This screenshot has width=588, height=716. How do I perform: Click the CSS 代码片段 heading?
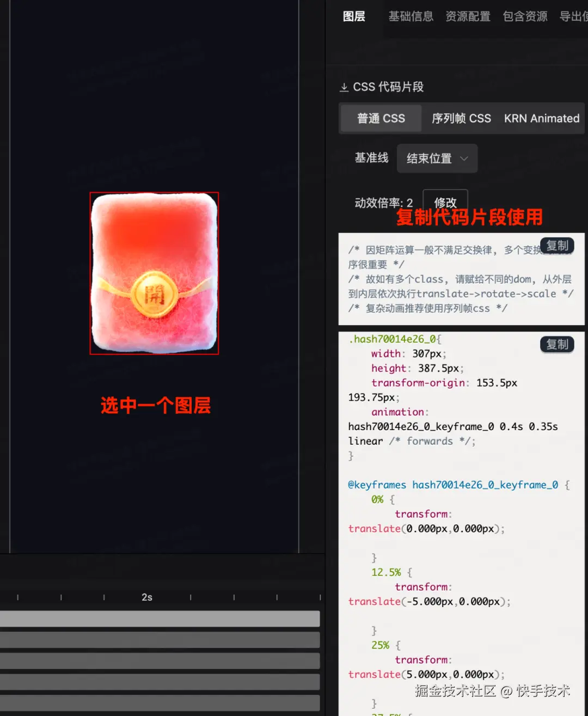(x=388, y=87)
